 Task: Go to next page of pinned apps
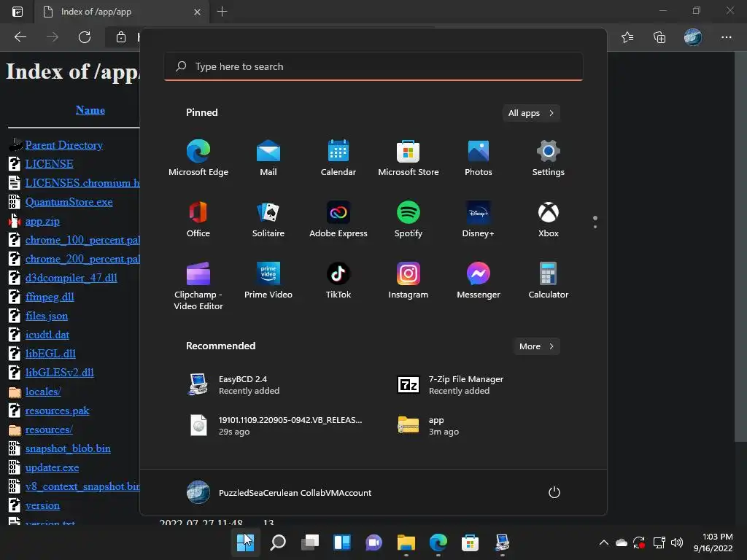[595, 226]
